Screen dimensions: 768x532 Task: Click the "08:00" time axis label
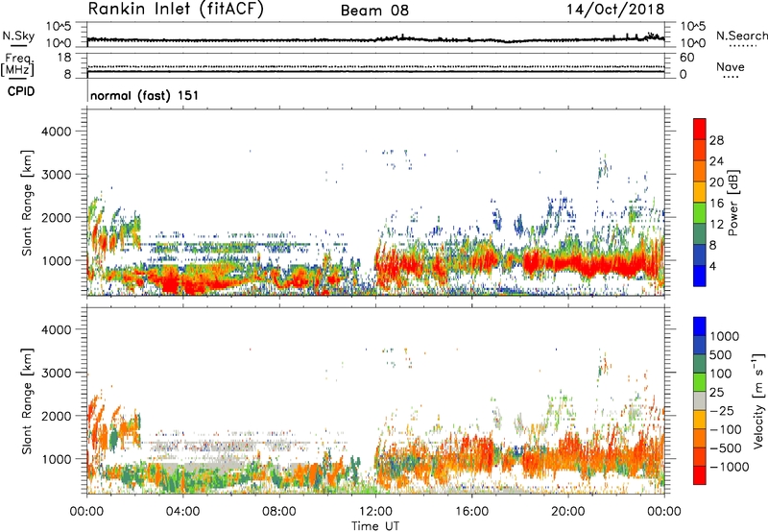279,512
